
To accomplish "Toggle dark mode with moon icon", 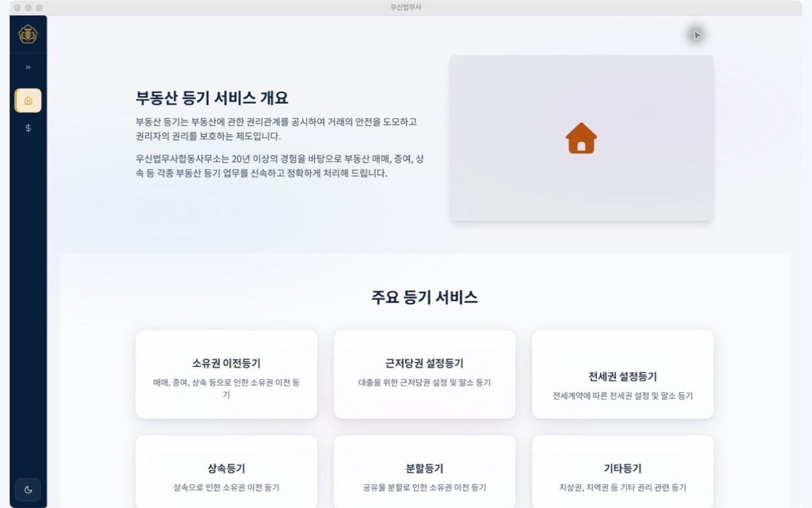I will click(28, 489).
